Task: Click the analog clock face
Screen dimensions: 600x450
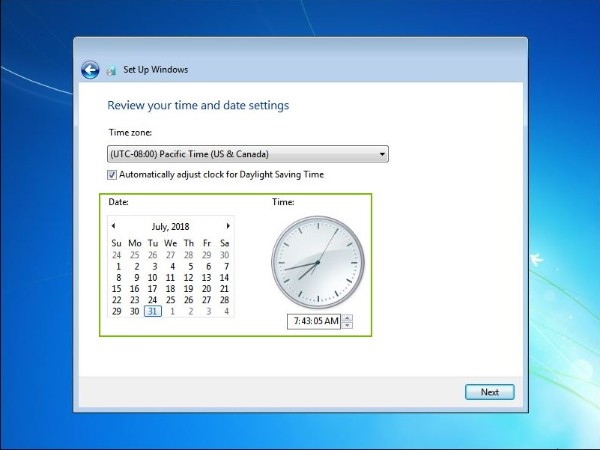Action: pos(318,262)
